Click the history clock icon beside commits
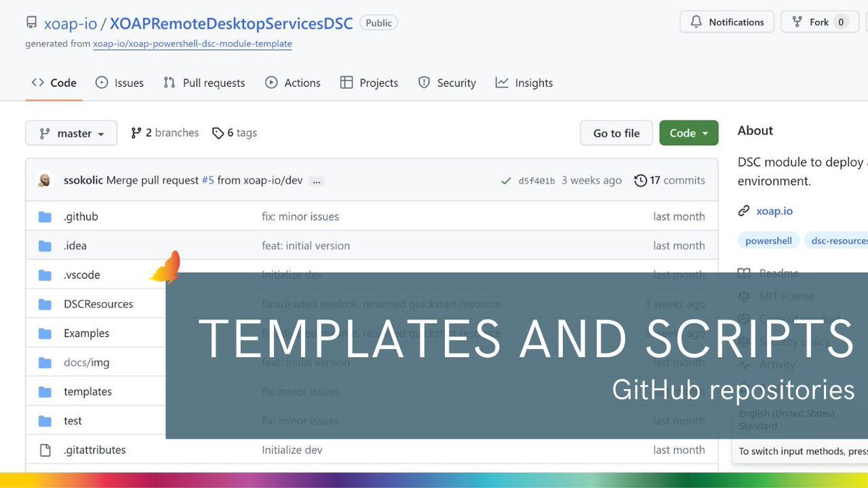 tap(640, 180)
